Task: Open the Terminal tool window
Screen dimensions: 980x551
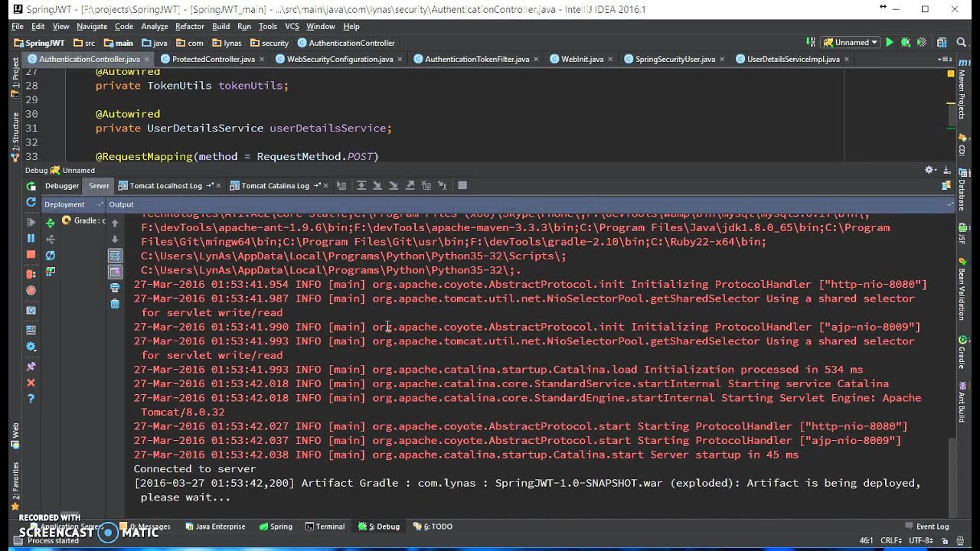Action: coord(325,527)
